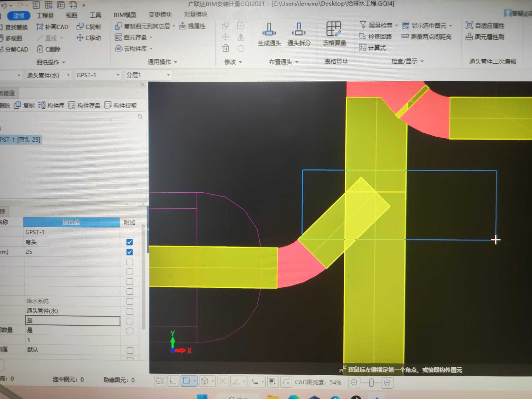Switch to the 视图 tab

pyautogui.click(x=72, y=15)
